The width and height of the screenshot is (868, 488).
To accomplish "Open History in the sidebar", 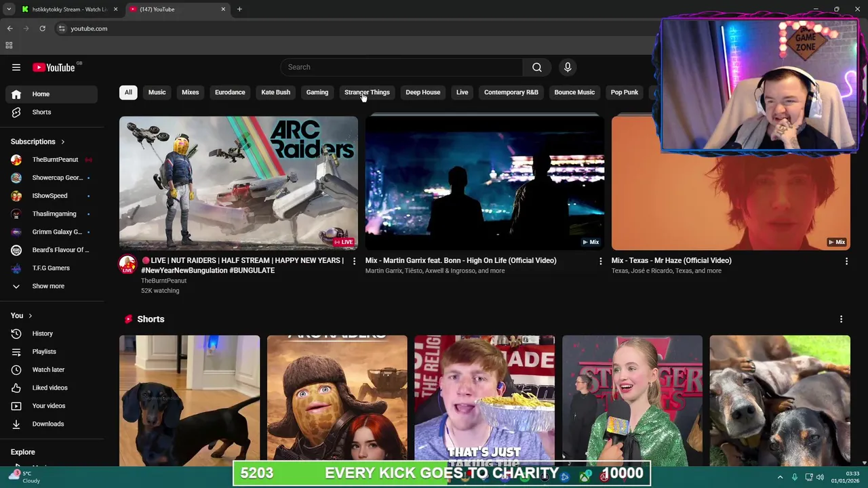I will [52, 333].
